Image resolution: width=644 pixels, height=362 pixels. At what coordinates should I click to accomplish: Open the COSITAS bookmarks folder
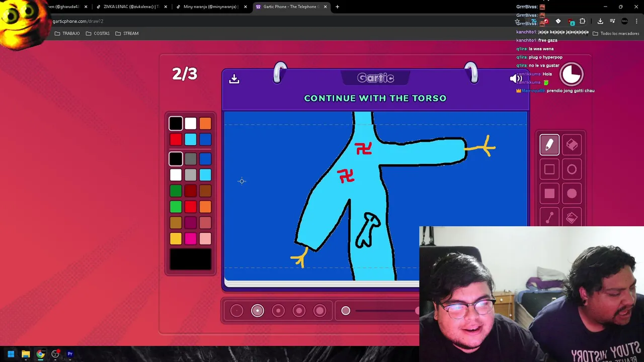point(98,33)
